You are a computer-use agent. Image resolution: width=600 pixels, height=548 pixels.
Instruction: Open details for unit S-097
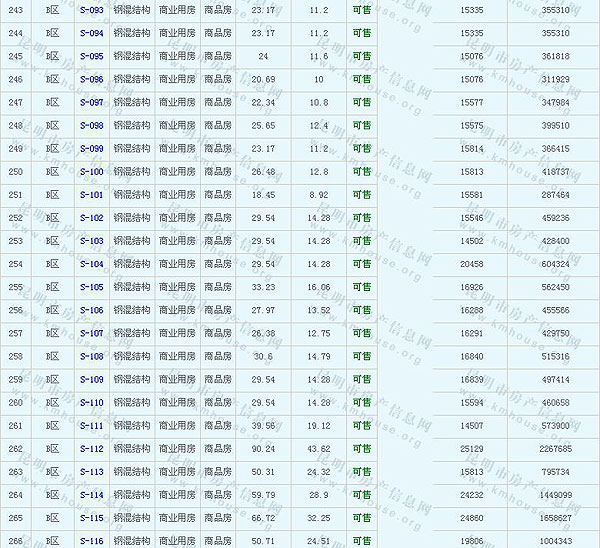[x=91, y=103]
